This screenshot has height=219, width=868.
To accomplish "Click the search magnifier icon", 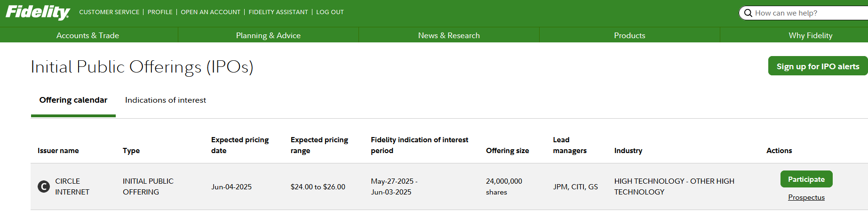I will (x=748, y=13).
